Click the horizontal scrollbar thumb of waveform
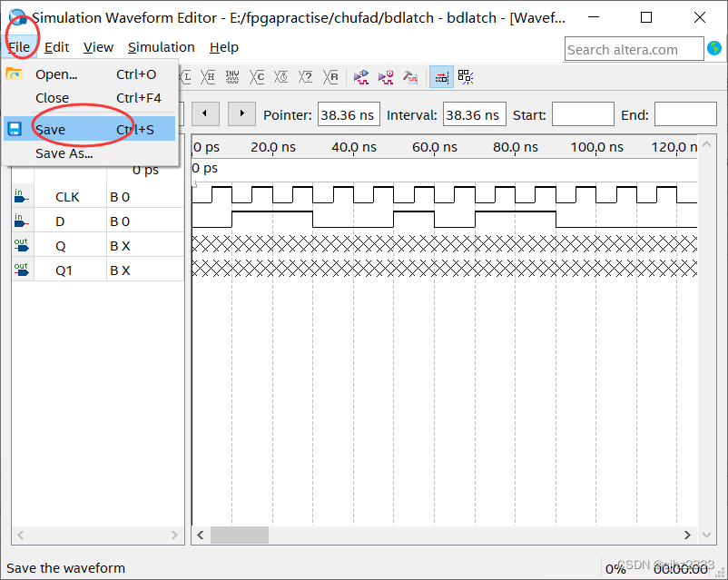728x580 pixels. point(240,535)
